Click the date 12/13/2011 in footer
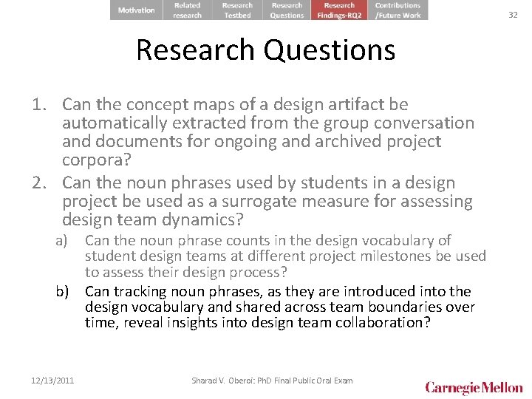The height and width of the screenshot is (399, 532). [52, 381]
